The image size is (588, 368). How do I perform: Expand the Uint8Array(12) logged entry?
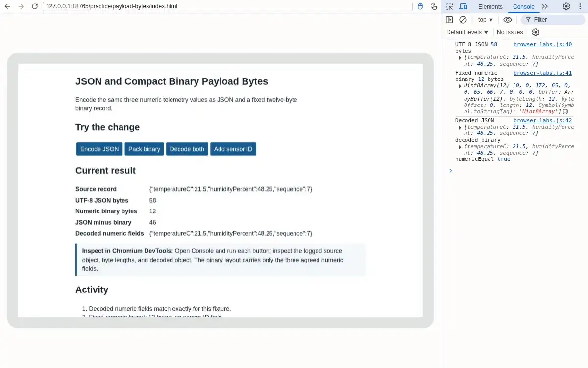coord(460,86)
